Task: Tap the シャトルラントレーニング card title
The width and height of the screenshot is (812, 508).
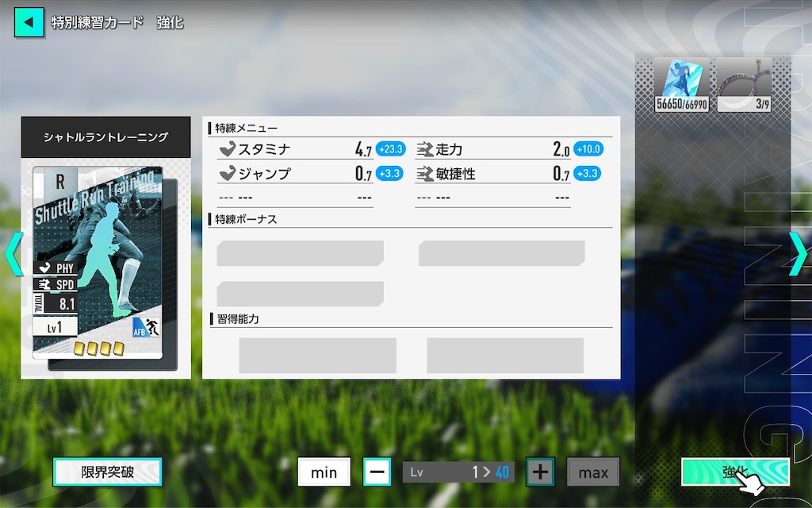Action: (x=105, y=137)
